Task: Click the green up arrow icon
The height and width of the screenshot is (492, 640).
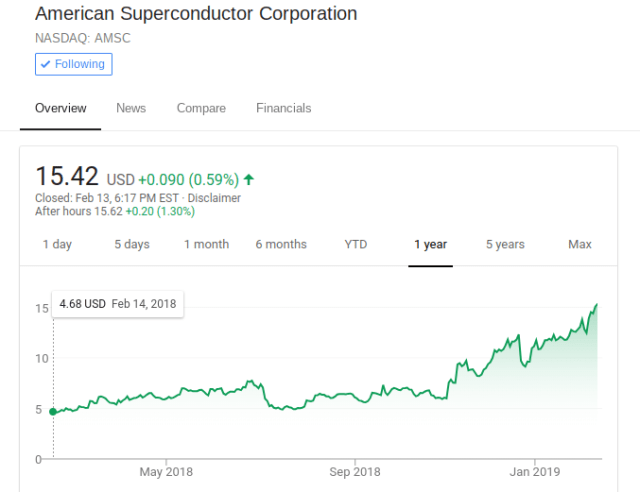Action: (249, 179)
